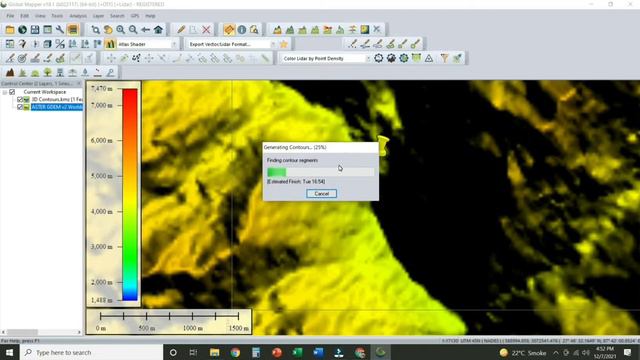The height and width of the screenshot is (360, 640).
Task: Click the red X delete icon
Action: coord(206,29)
